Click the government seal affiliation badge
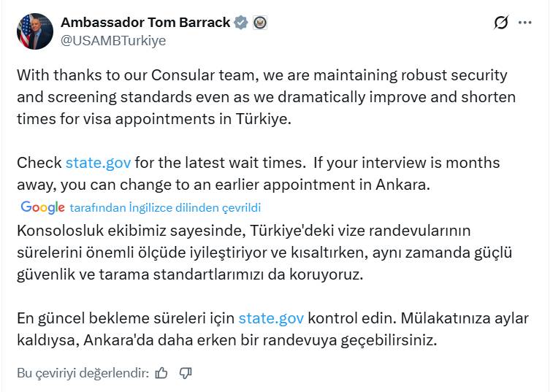The height and width of the screenshot is (392, 553). tap(259, 23)
